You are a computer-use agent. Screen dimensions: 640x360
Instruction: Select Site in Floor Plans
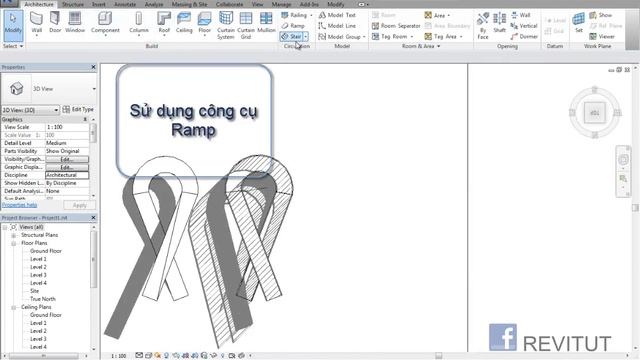click(34, 291)
